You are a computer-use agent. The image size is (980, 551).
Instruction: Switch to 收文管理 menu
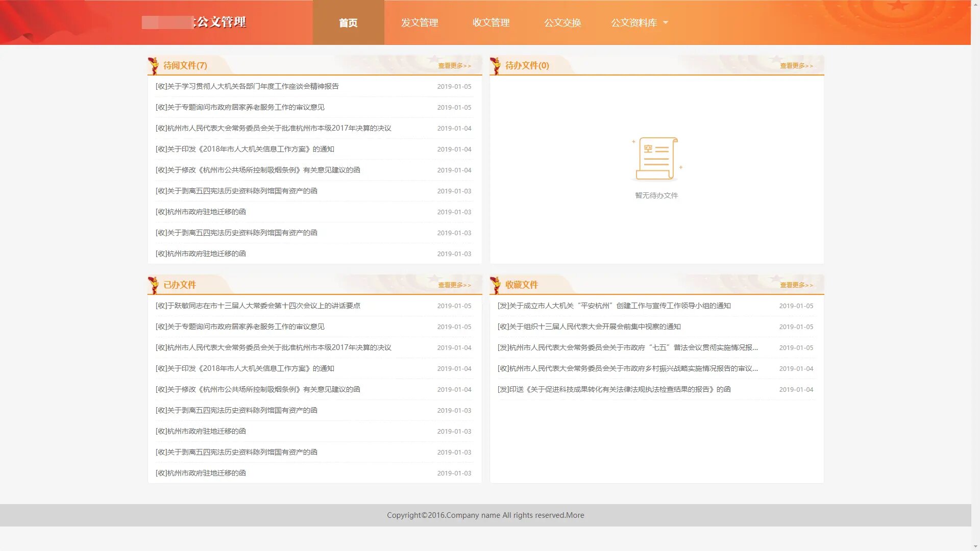(491, 22)
